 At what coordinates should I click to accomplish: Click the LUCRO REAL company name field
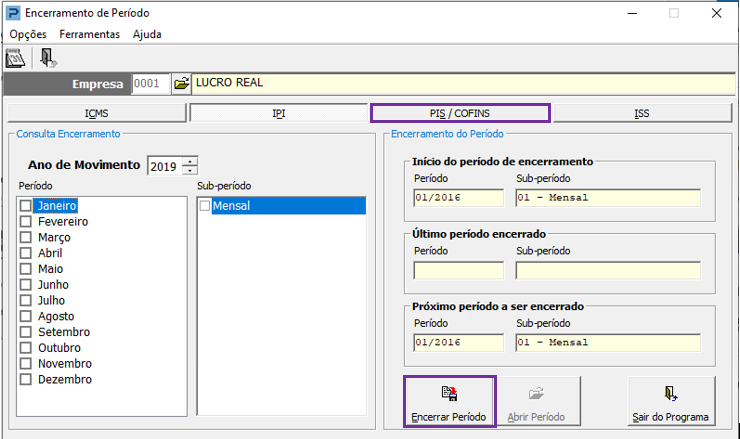click(463, 84)
